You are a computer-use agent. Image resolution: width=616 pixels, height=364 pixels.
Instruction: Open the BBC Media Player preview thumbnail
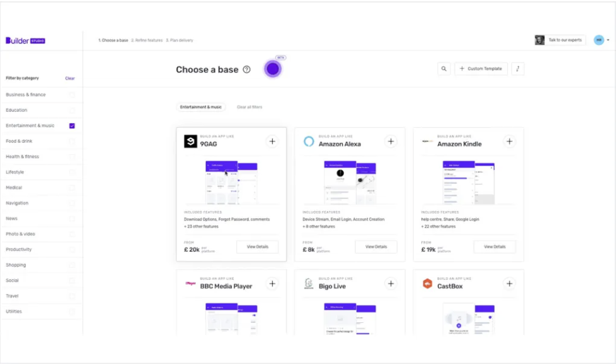tap(231, 318)
